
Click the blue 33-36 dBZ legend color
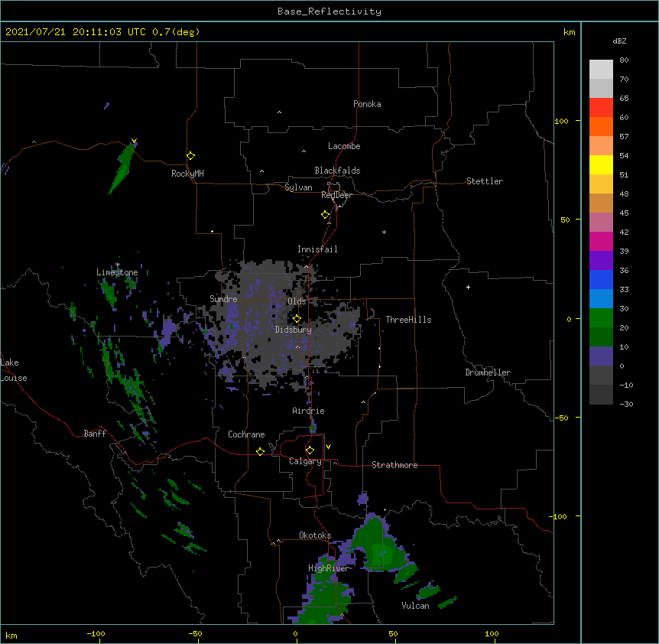[x=601, y=279]
